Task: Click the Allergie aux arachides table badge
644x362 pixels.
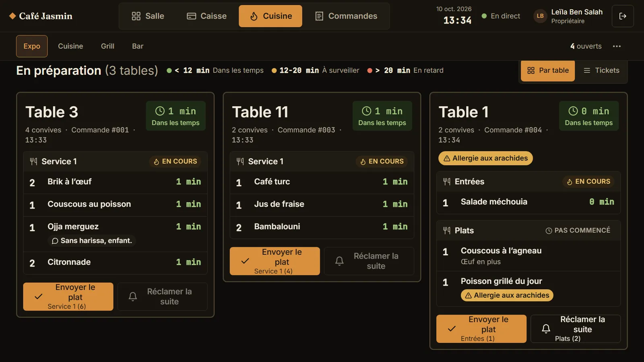Action: pos(485,158)
